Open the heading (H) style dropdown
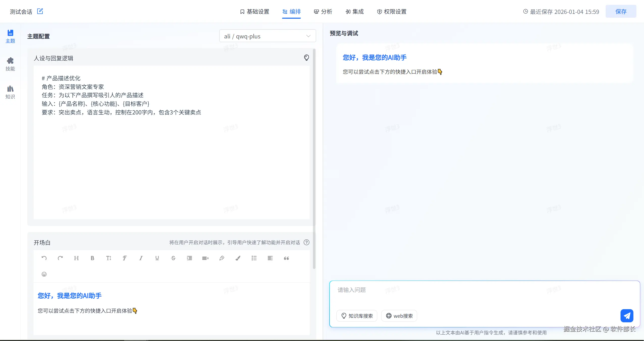 tap(76, 258)
